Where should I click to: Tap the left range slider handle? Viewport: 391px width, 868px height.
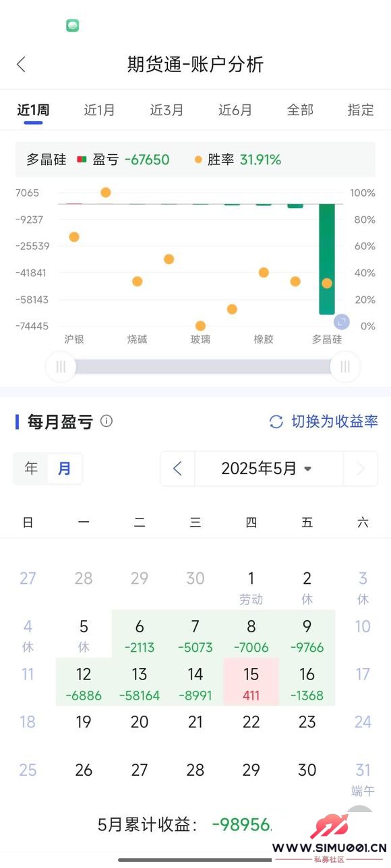[61, 367]
